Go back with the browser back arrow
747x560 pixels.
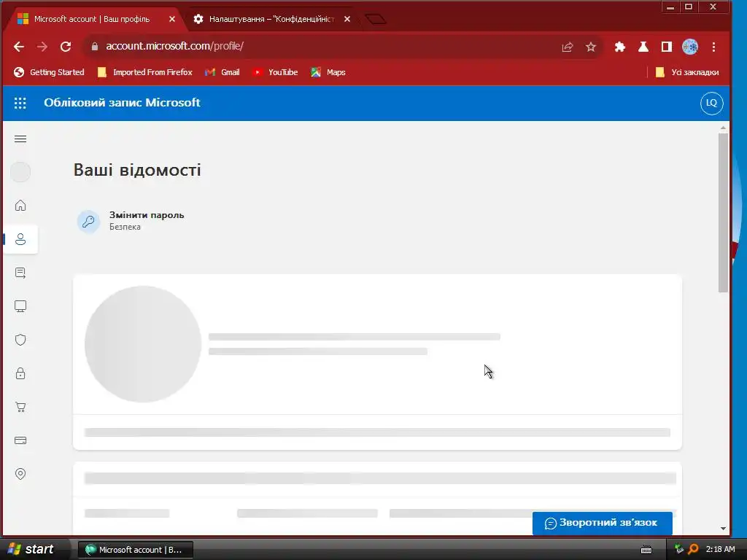point(19,47)
